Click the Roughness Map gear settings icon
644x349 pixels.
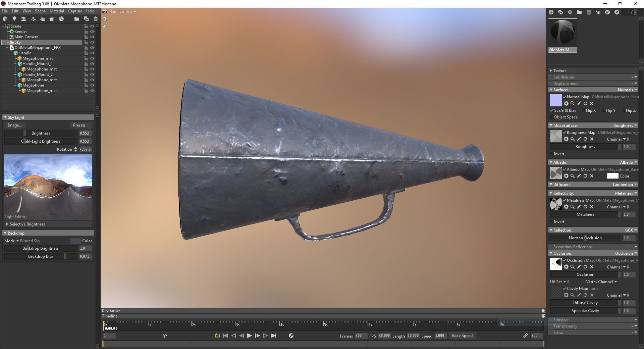click(x=566, y=139)
